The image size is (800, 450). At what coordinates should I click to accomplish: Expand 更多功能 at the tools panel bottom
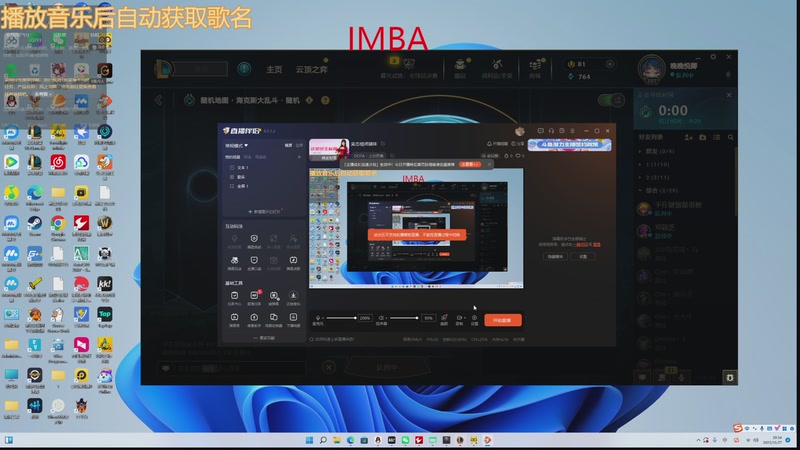[264, 338]
